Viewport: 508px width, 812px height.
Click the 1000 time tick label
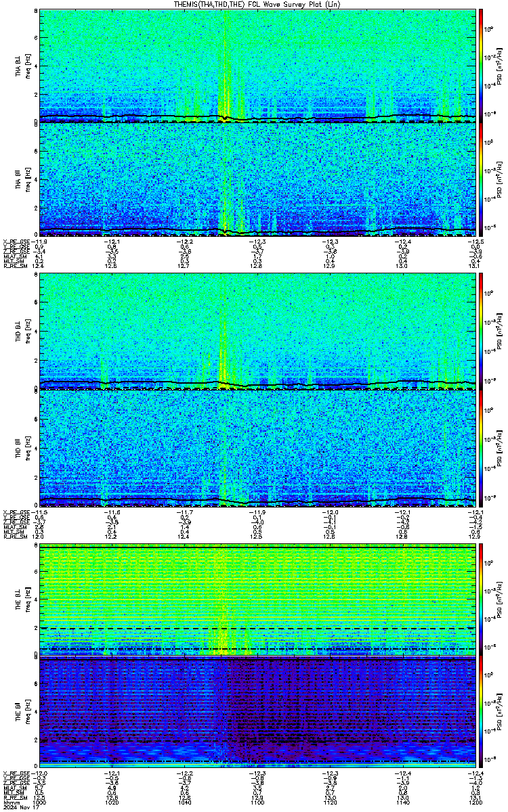(x=40, y=801)
